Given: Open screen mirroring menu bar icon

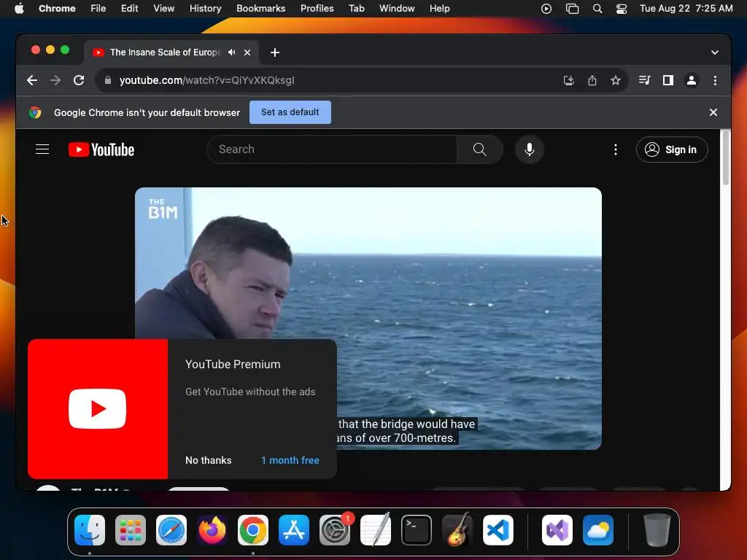Looking at the screenshot, I should pyautogui.click(x=572, y=9).
